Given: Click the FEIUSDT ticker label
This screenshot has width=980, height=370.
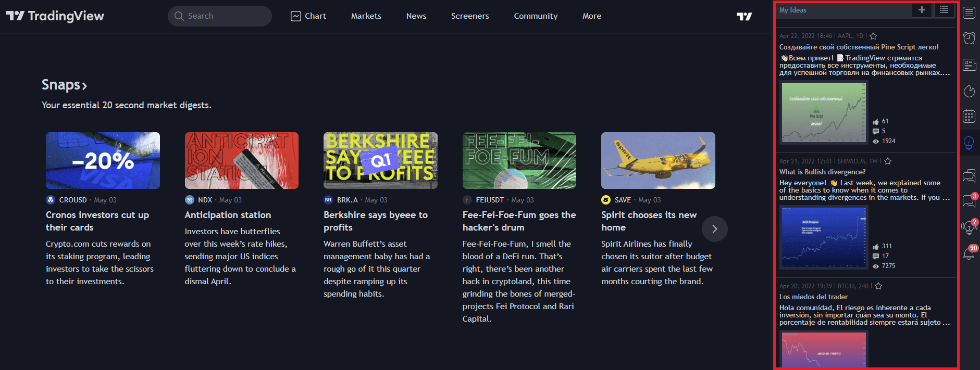Looking at the screenshot, I should pyautogui.click(x=490, y=200).
